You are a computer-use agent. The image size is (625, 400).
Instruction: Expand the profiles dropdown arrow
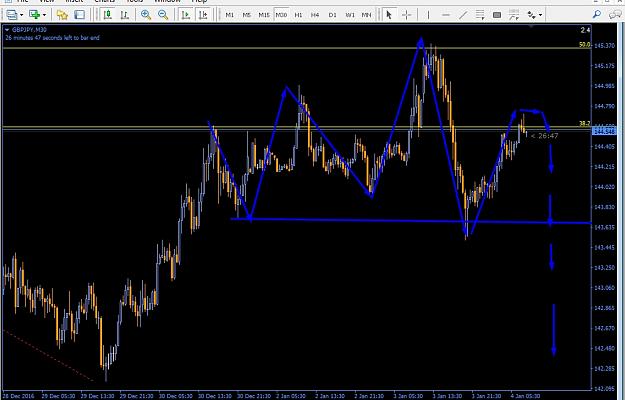(22, 15)
